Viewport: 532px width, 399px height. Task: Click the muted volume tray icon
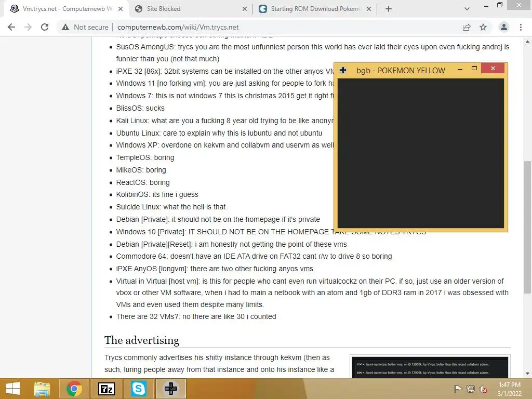483,389
